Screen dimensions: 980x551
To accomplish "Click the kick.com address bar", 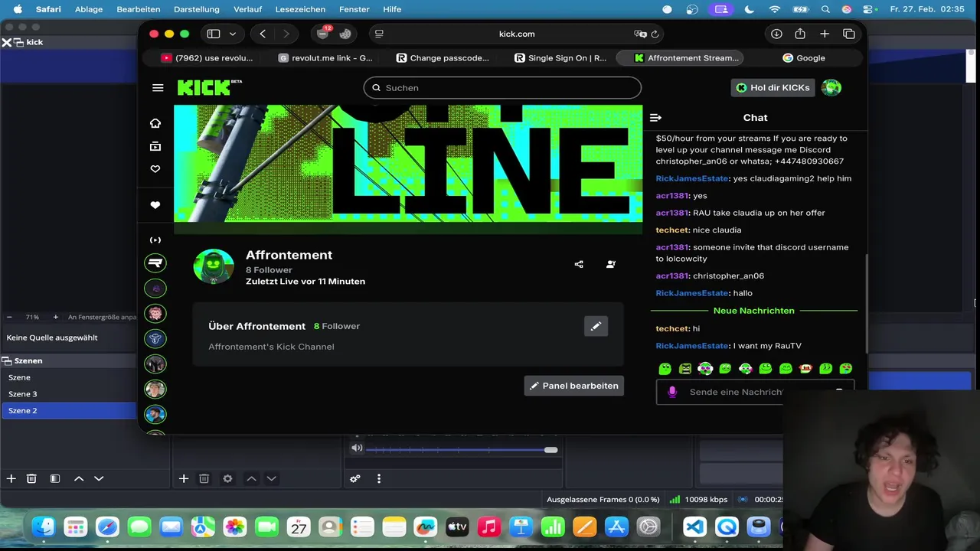I will (517, 34).
